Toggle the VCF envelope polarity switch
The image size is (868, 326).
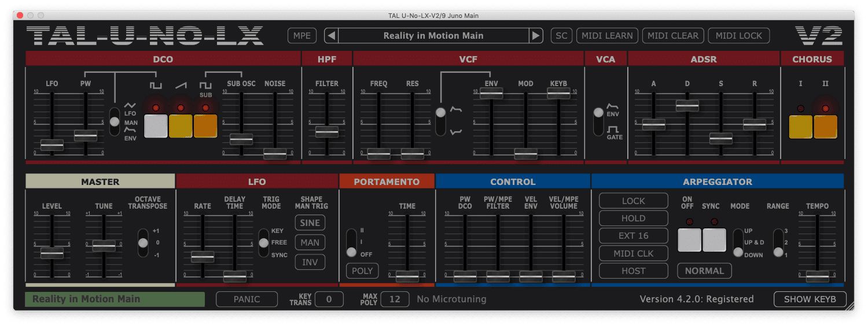[441, 121]
